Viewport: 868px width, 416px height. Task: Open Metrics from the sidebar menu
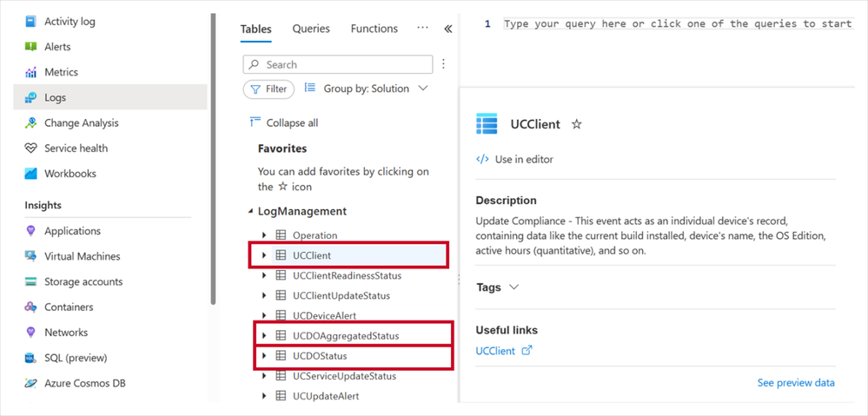click(61, 72)
